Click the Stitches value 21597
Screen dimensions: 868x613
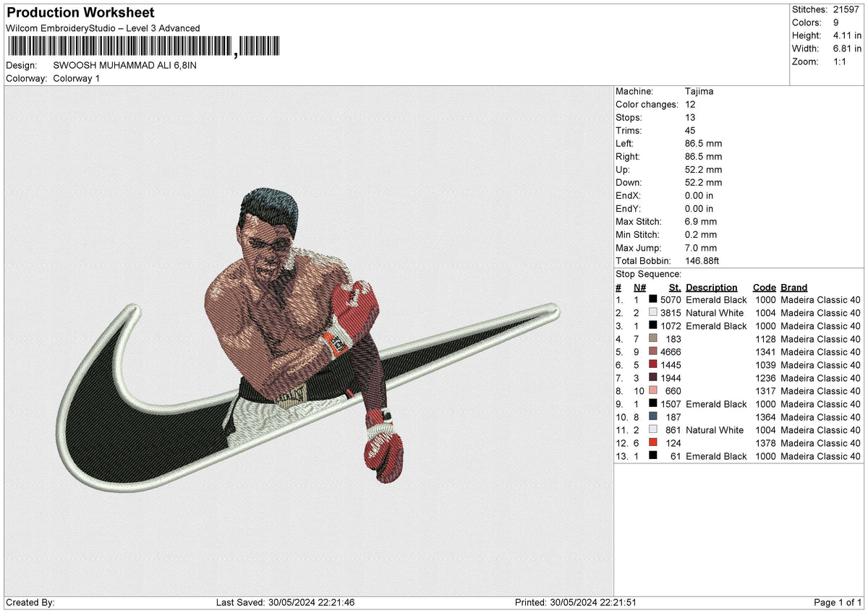point(847,9)
